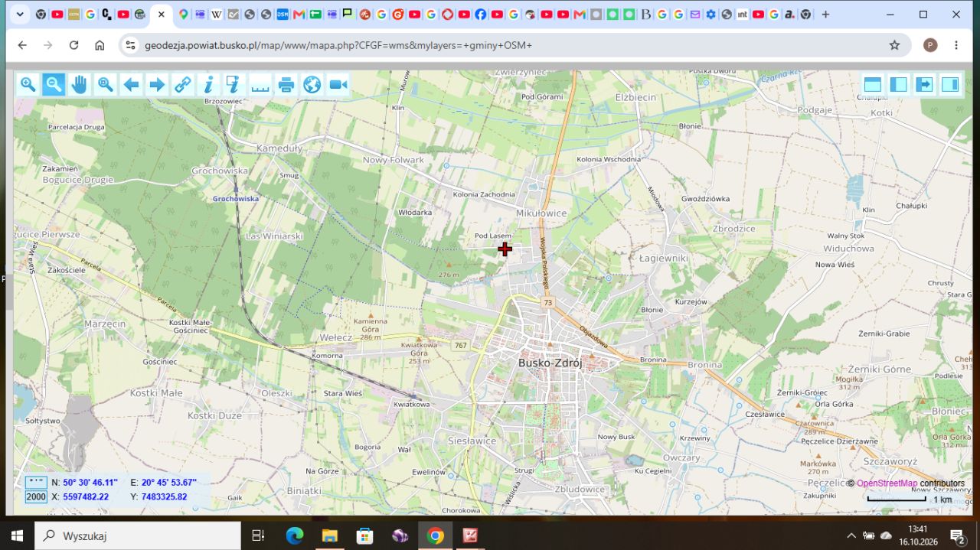Click the N latitude value 50° 30' 46.11"

click(90, 483)
